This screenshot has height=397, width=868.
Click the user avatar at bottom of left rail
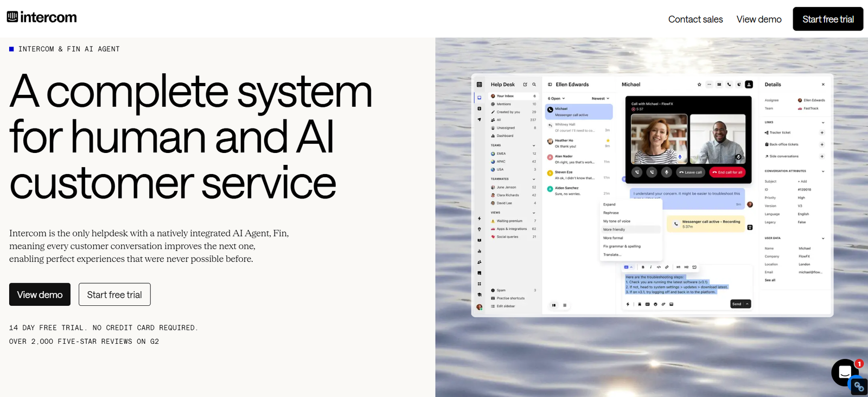(x=479, y=307)
